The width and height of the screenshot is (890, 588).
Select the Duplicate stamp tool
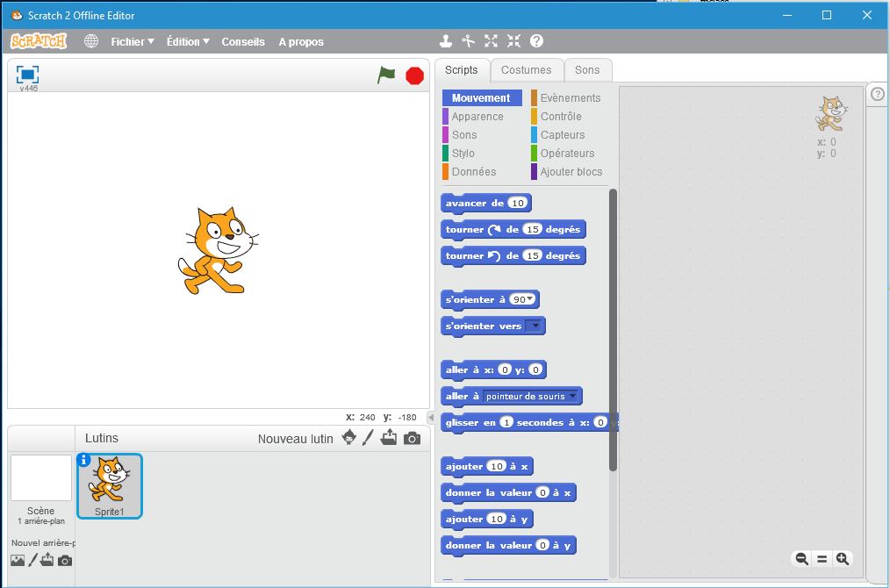446,41
